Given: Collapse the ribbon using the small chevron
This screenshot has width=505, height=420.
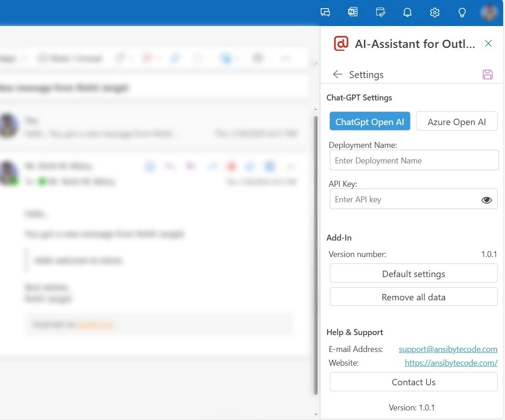Looking at the screenshot, I should point(315,63).
